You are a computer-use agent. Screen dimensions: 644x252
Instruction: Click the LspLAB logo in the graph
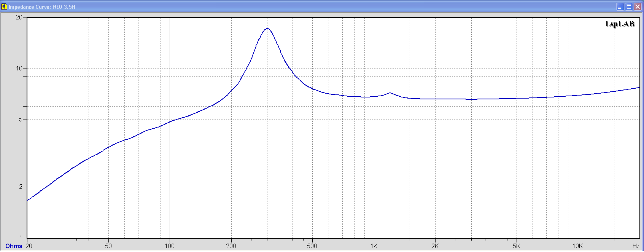point(620,24)
